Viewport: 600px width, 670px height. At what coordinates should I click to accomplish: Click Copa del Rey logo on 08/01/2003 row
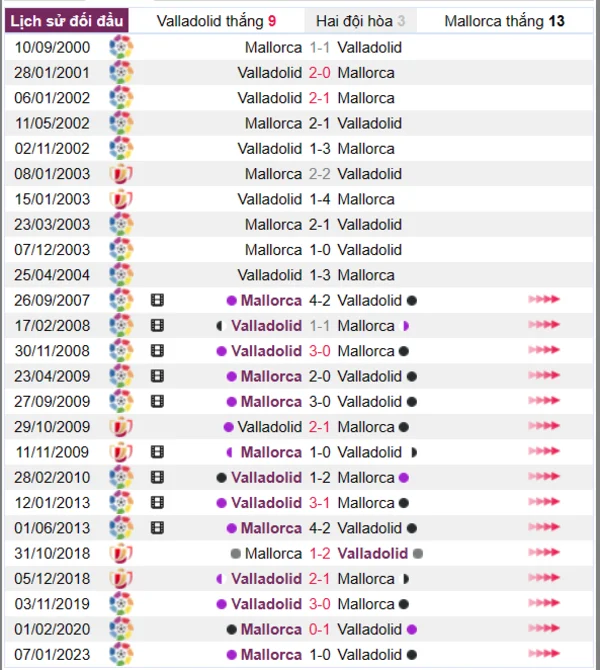pyautogui.click(x=121, y=173)
